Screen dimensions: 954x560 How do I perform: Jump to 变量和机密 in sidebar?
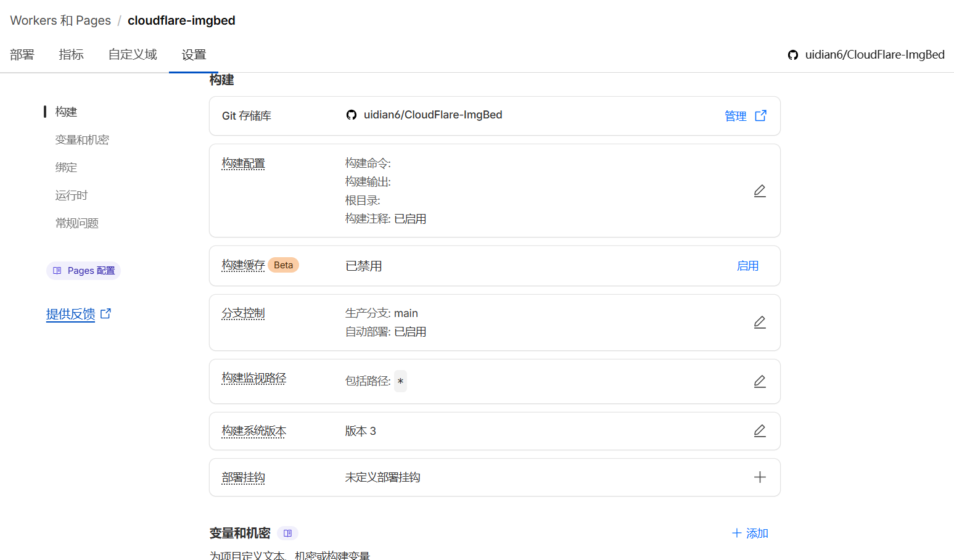82,140
